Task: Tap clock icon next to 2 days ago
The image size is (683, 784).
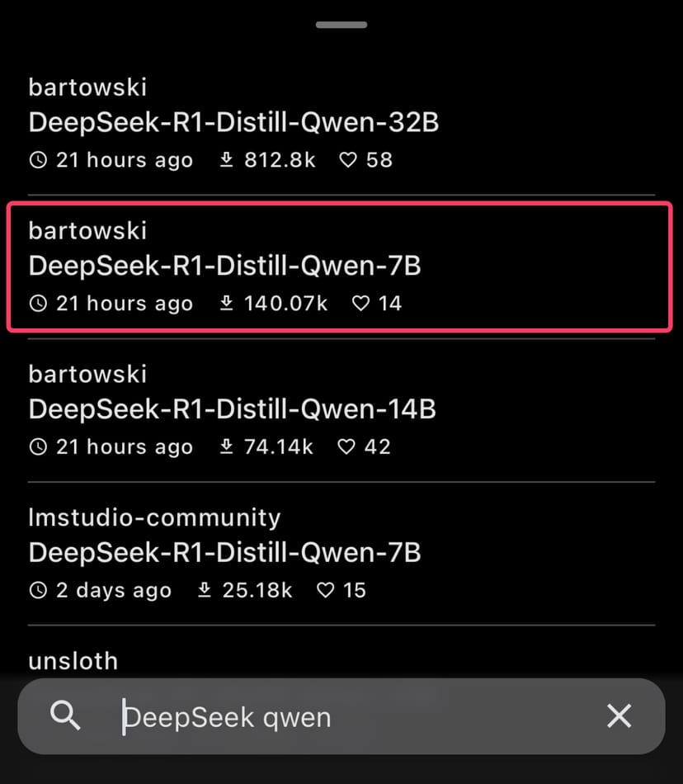Action: [38, 590]
